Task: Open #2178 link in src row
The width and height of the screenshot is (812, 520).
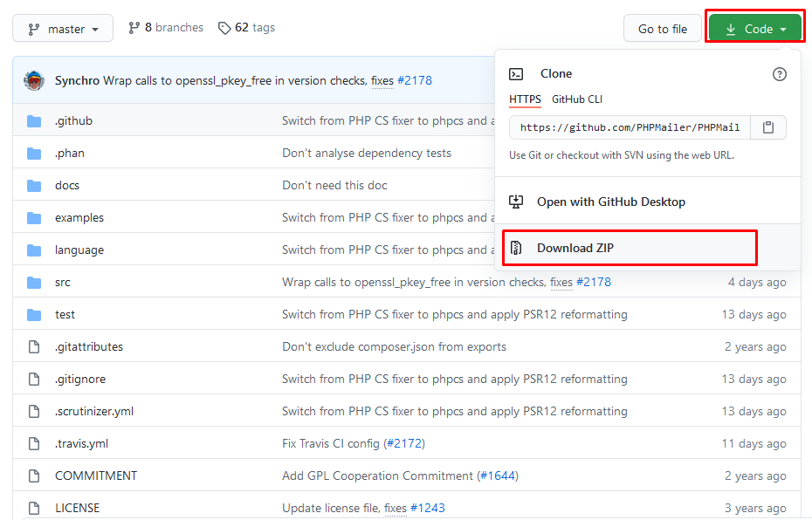Action: (x=594, y=282)
